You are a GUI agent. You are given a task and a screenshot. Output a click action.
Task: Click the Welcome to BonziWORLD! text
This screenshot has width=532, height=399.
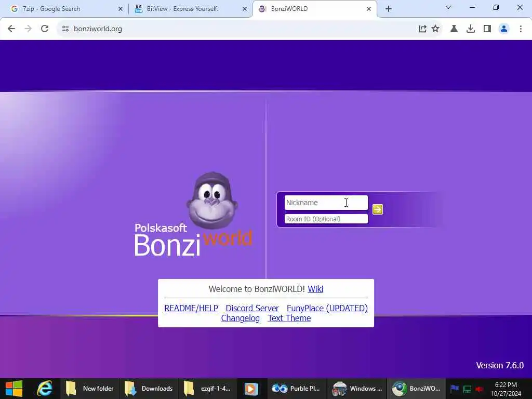pyautogui.click(x=257, y=289)
